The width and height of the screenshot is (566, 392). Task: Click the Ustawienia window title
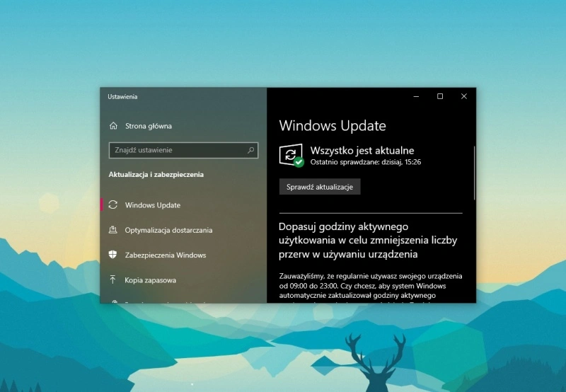coord(122,96)
